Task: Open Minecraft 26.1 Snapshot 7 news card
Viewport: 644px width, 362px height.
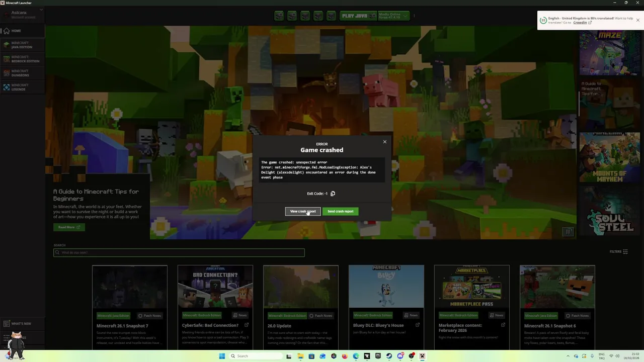Action: (x=130, y=307)
